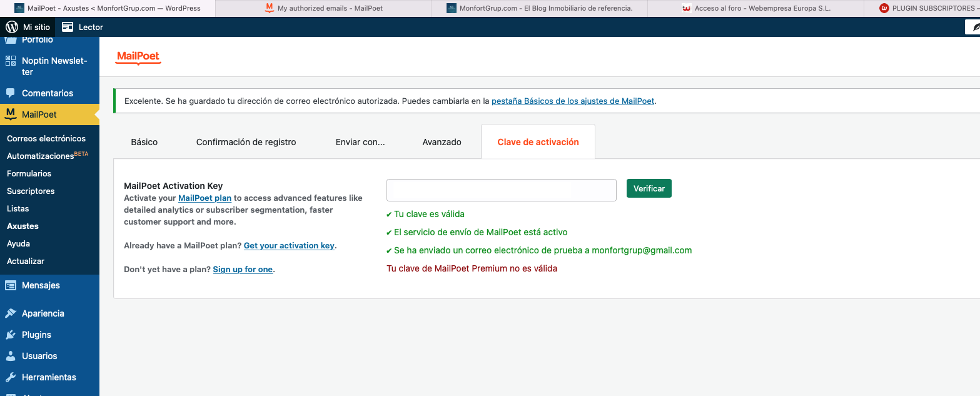Switch to Confirmación de registro tab
980x396 pixels.
click(246, 142)
